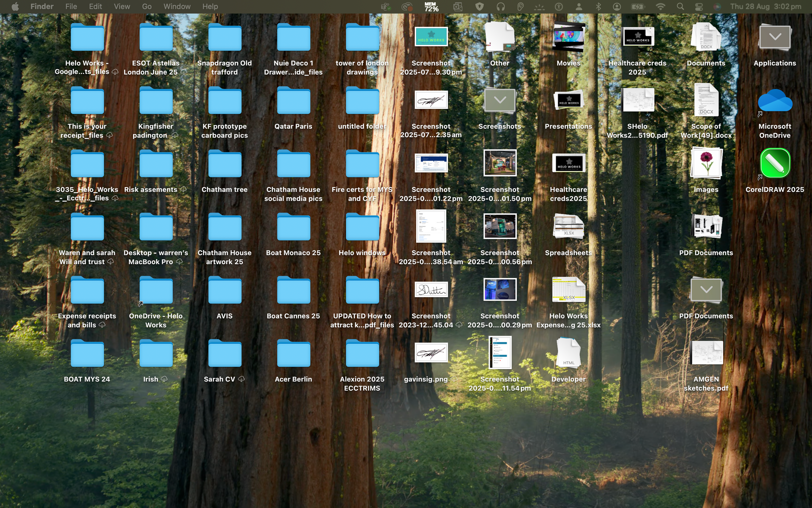Toggle the Accessibility Shortcuts menu bar icon
This screenshot has height=508, width=812.
pyautogui.click(x=559, y=6)
